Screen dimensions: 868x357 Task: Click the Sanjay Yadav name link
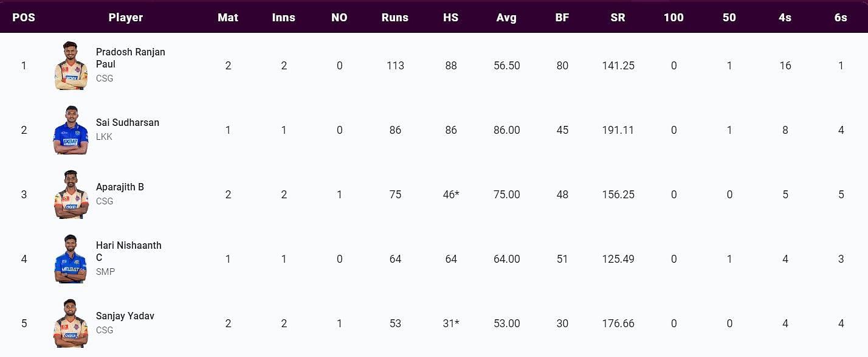125,316
